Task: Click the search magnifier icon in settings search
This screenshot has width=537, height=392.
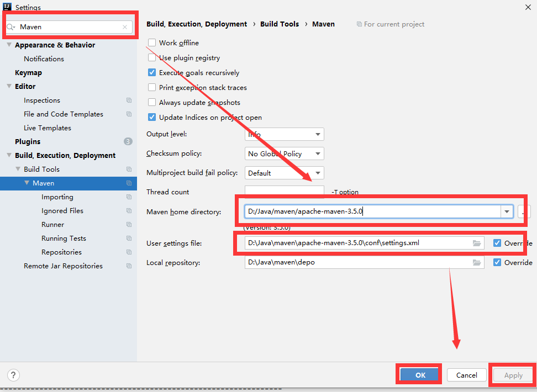Action: pyautogui.click(x=10, y=27)
